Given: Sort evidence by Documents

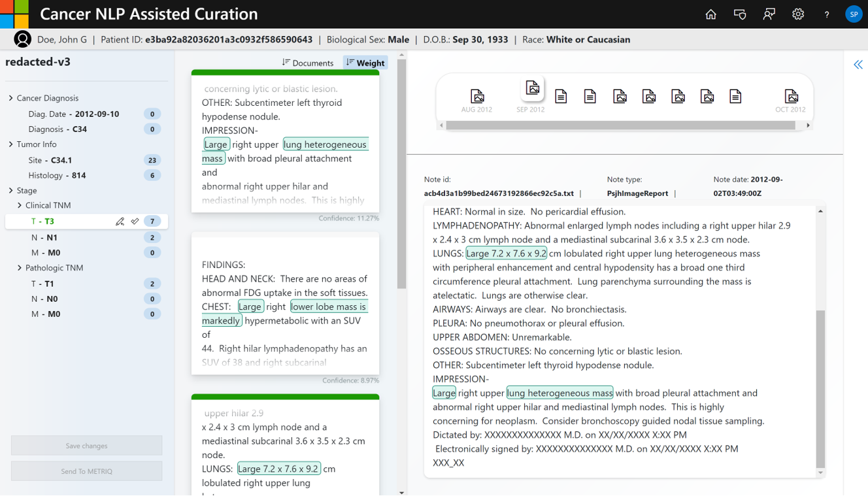Looking at the screenshot, I should pyautogui.click(x=308, y=63).
